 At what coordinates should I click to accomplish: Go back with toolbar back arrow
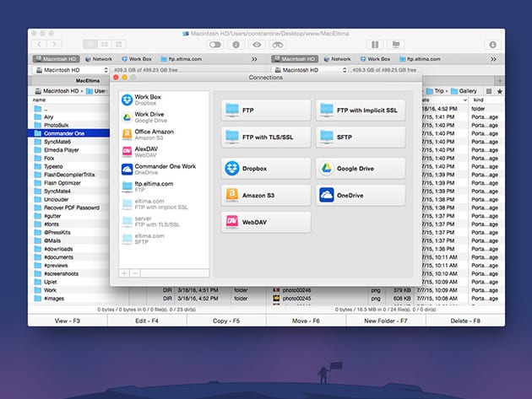(40, 44)
